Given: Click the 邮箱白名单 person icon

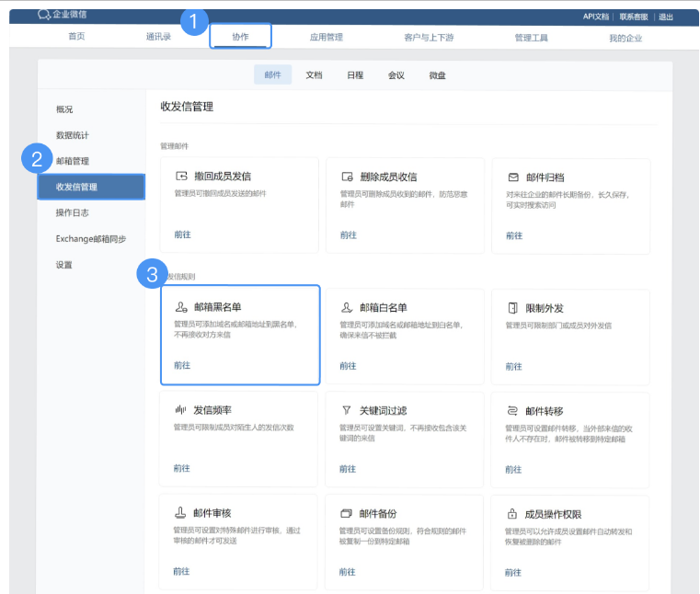Looking at the screenshot, I should point(347,307).
